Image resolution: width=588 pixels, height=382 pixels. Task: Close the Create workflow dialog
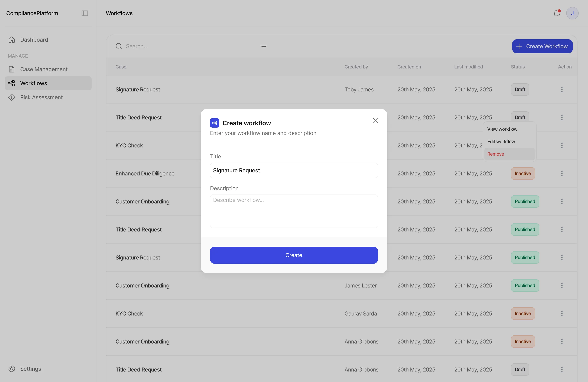tap(375, 121)
